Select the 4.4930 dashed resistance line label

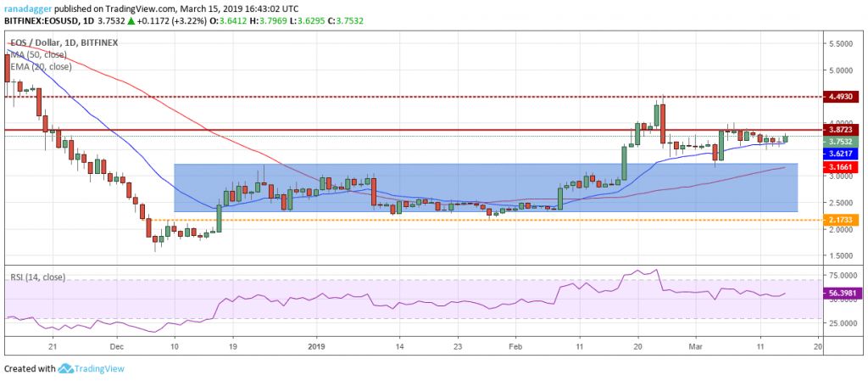[x=842, y=97]
